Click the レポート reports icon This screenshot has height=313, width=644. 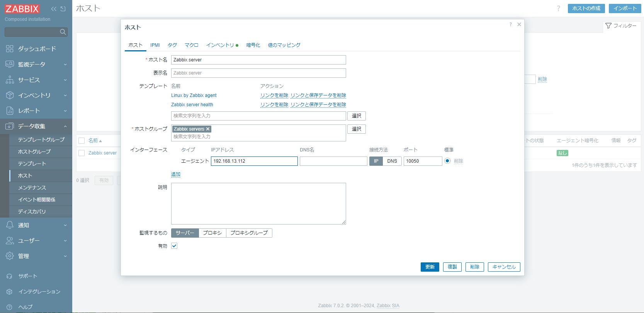[10, 111]
